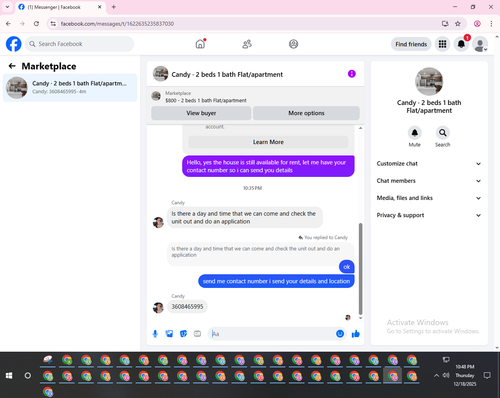Open the Candy conversation in Marketplace list
The width and height of the screenshot is (500, 398).
coord(70,88)
